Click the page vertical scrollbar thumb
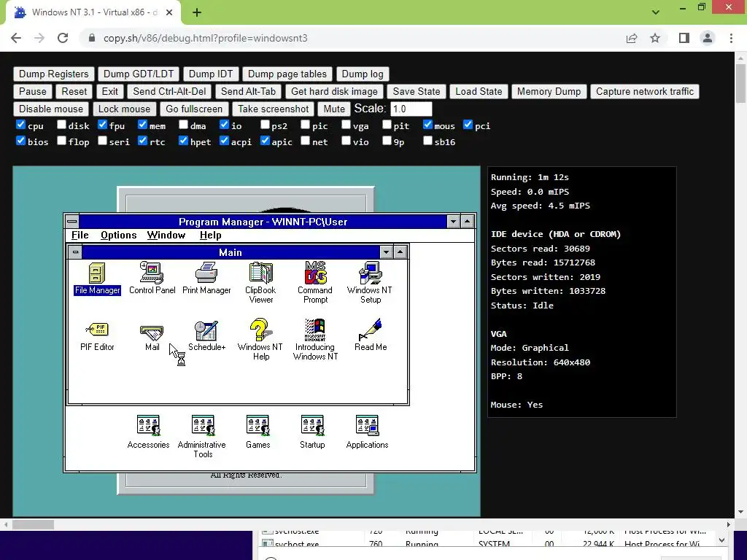 (740, 83)
